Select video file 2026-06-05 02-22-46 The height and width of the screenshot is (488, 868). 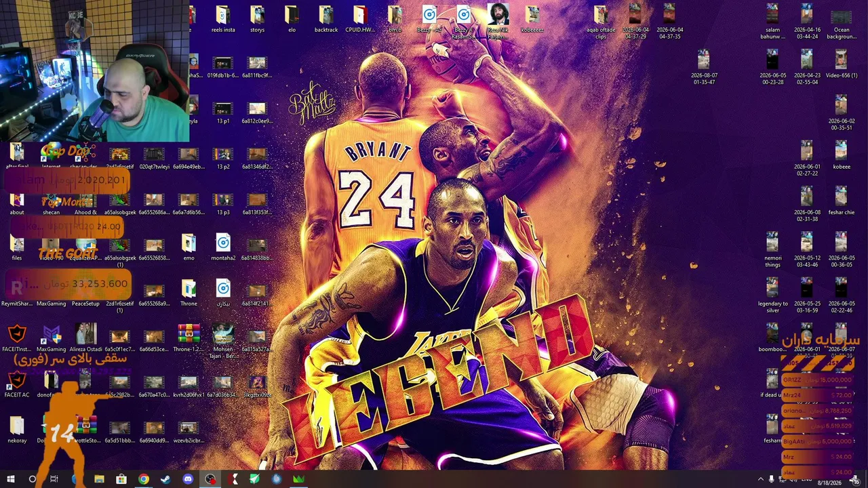841,296
